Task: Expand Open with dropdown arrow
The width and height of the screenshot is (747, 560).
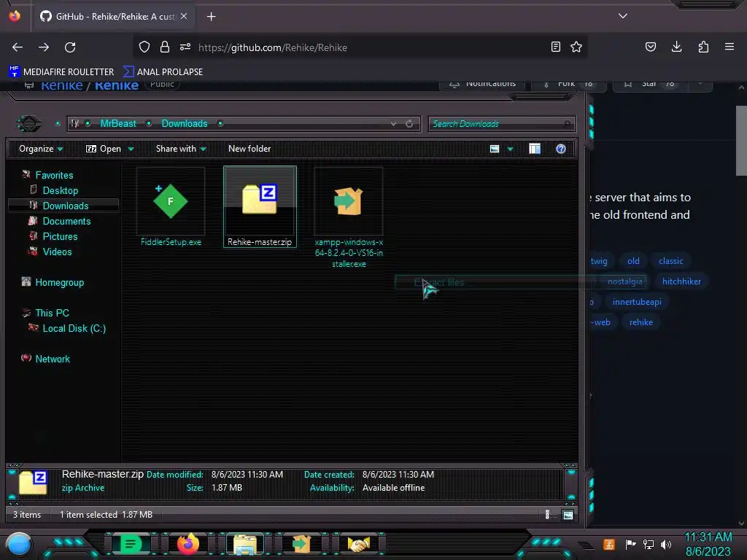Action: click(131, 149)
